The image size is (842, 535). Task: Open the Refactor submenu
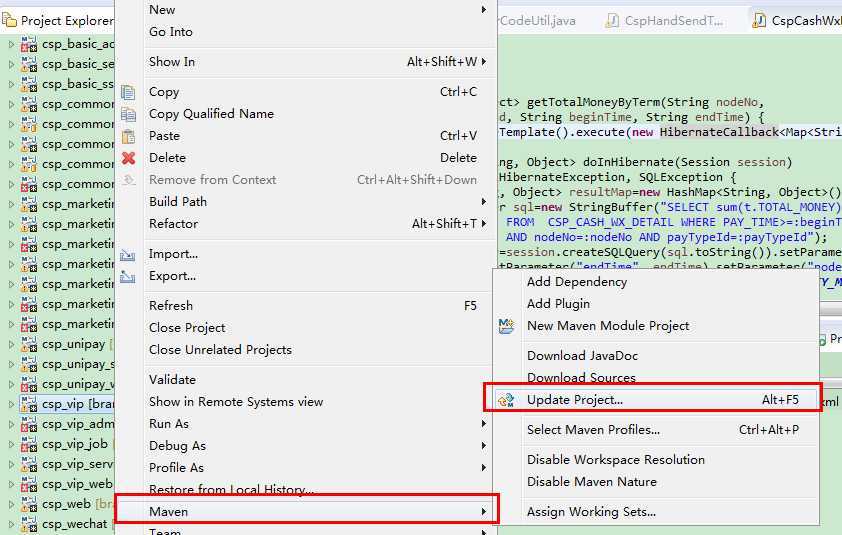[x=304, y=223]
